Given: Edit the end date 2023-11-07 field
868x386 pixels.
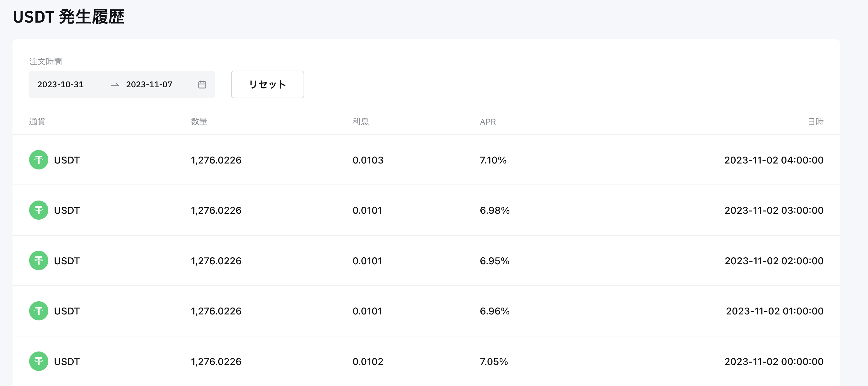Looking at the screenshot, I should 149,85.
